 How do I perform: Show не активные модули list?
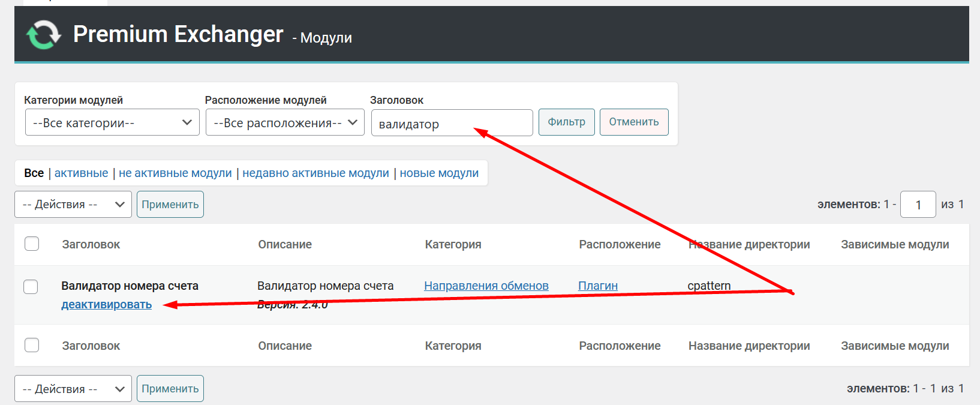175,173
